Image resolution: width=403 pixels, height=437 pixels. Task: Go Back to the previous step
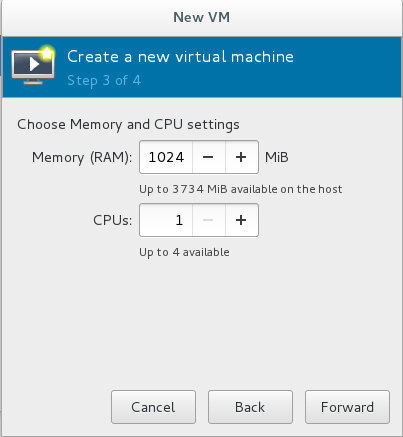coord(250,407)
